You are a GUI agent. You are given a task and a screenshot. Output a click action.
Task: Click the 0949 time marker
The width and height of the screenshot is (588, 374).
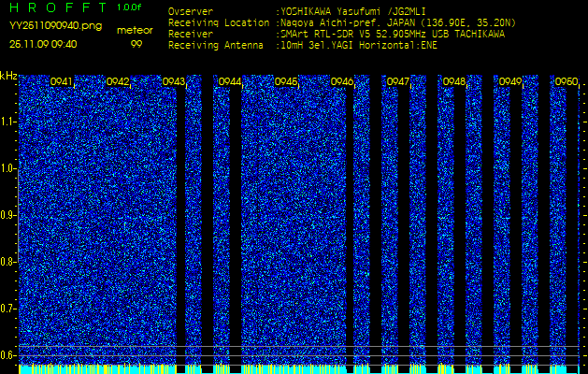pos(510,81)
